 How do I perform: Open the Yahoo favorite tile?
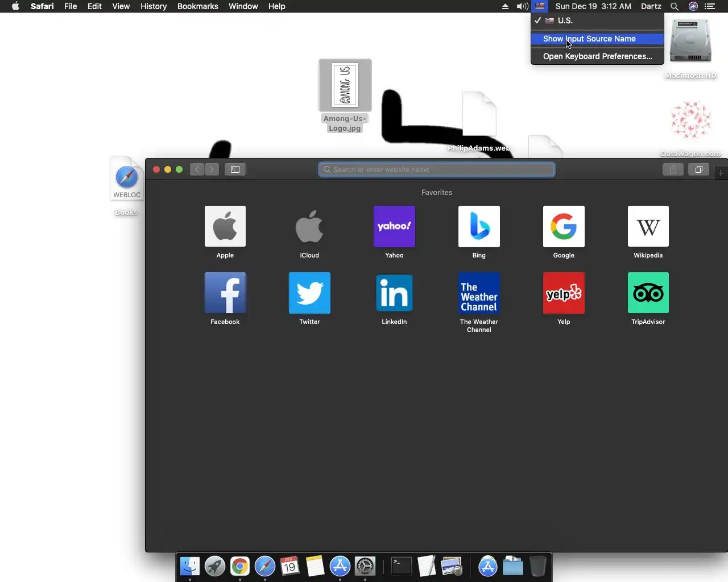(x=394, y=226)
